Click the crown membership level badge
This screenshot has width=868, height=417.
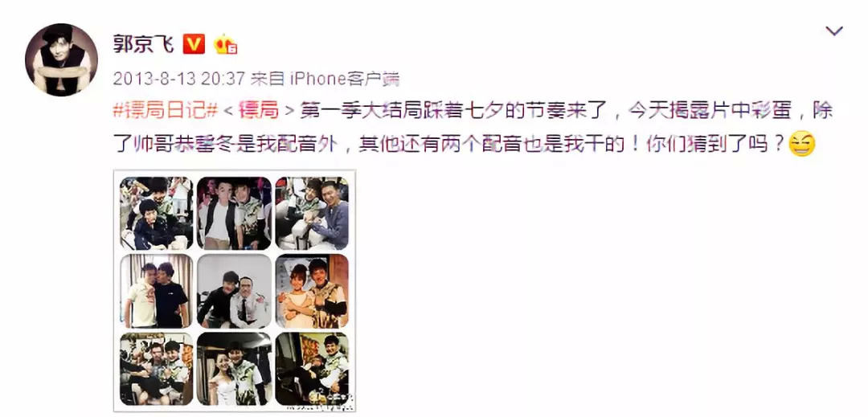click(x=225, y=44)
